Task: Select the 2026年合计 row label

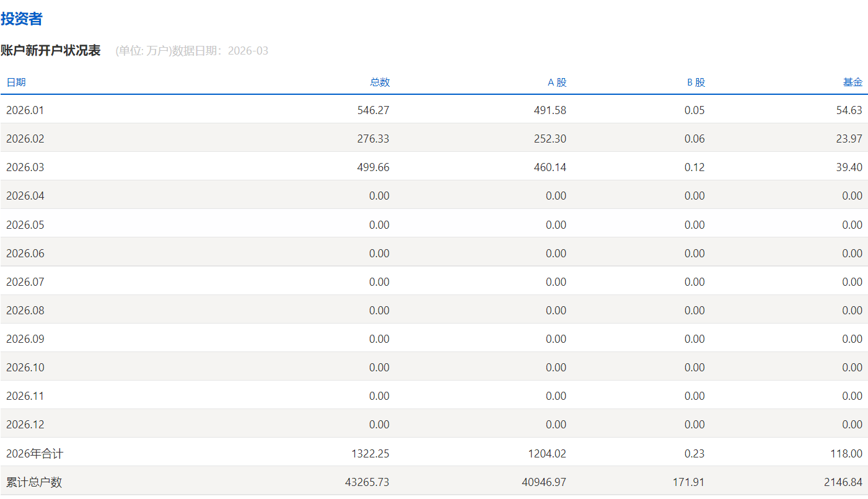Action: (x=35, y=454)
